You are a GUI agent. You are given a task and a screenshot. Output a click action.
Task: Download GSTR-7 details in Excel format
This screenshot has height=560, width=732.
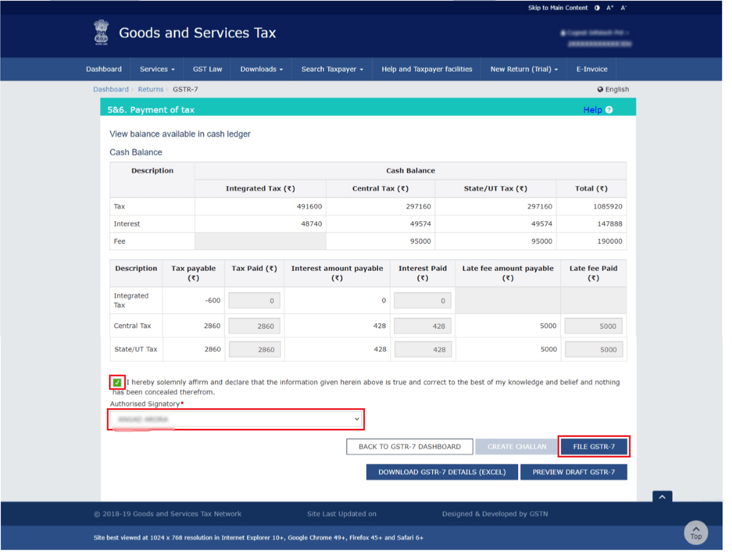tap(442, 472)
